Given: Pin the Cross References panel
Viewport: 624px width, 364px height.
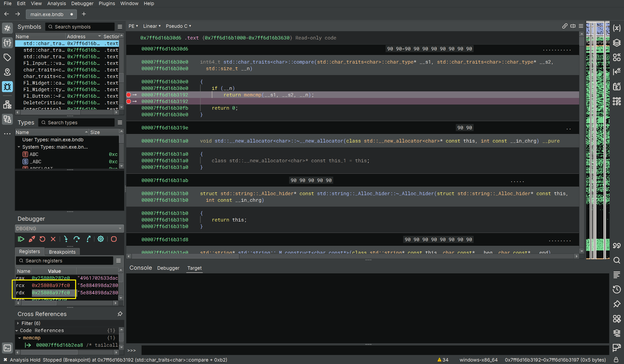Looking at the screenshot, I should [120, 314].
